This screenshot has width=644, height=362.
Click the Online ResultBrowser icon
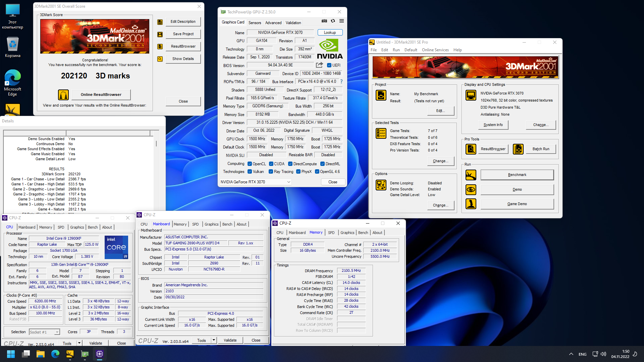coord(63,95)
